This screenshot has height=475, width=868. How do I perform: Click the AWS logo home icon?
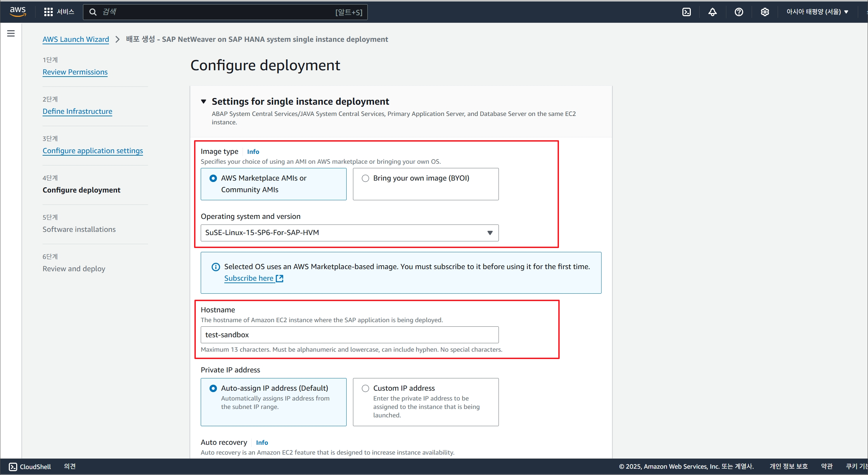(x=18, y=12)
